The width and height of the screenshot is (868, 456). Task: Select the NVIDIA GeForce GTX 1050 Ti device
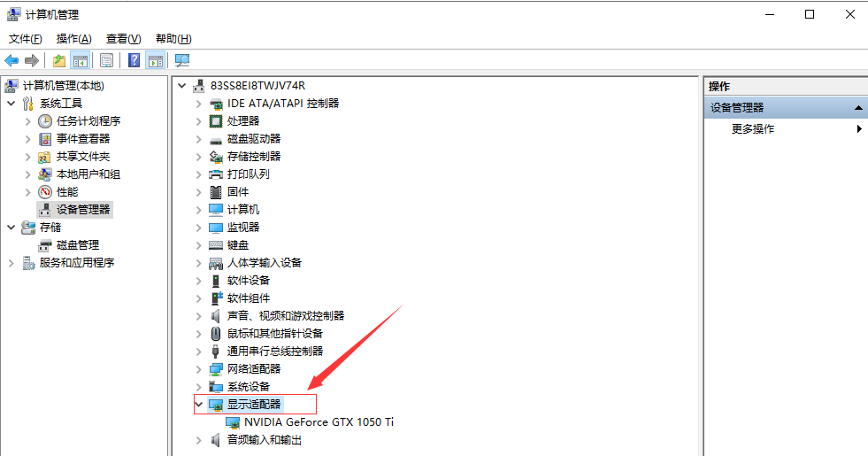(x=319, y=422)
